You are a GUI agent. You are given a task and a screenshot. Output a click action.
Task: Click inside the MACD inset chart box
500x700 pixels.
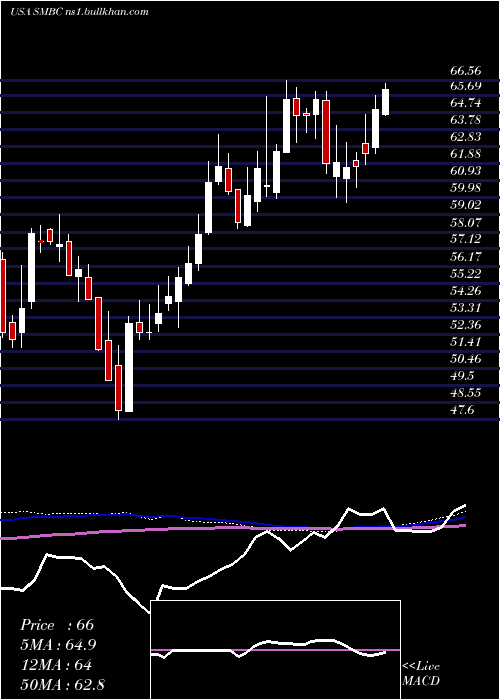[x=275, y=650]
